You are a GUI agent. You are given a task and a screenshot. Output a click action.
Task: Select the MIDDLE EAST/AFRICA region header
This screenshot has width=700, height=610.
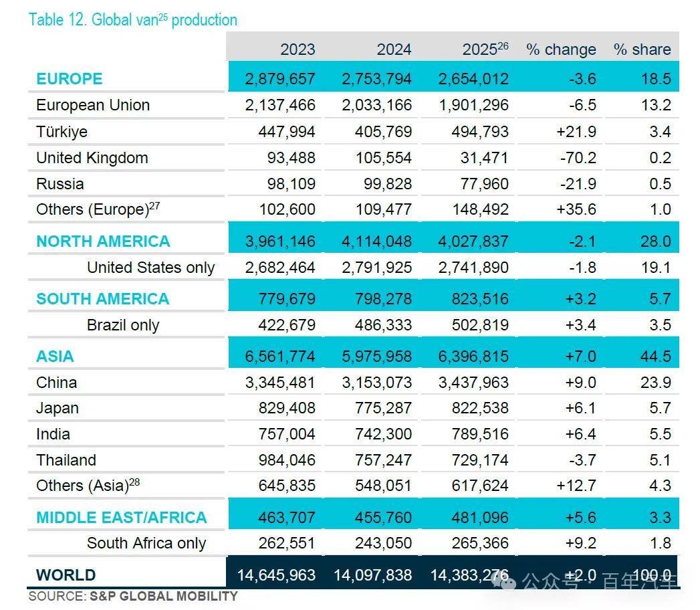(x=122, y=518)
